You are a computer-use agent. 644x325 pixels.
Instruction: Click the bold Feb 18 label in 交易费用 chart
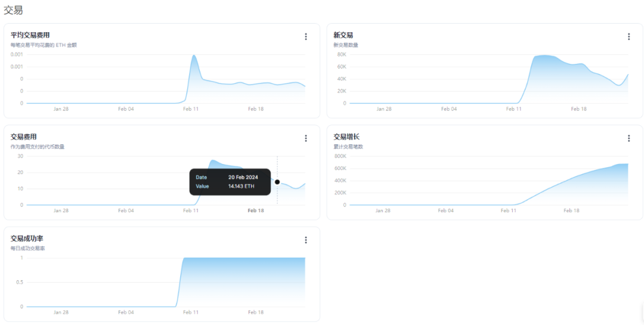click(255, 211)
